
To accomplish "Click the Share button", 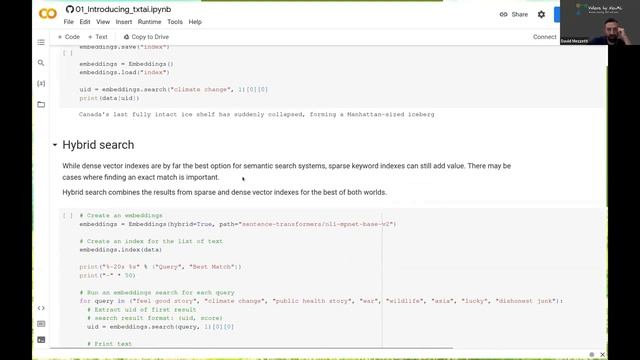I will click(x=514, y=14).
